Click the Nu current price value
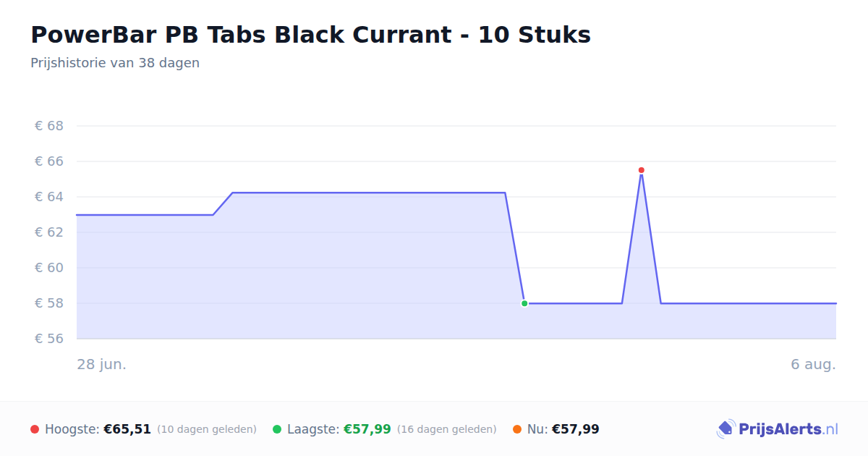 pos(576,429)
